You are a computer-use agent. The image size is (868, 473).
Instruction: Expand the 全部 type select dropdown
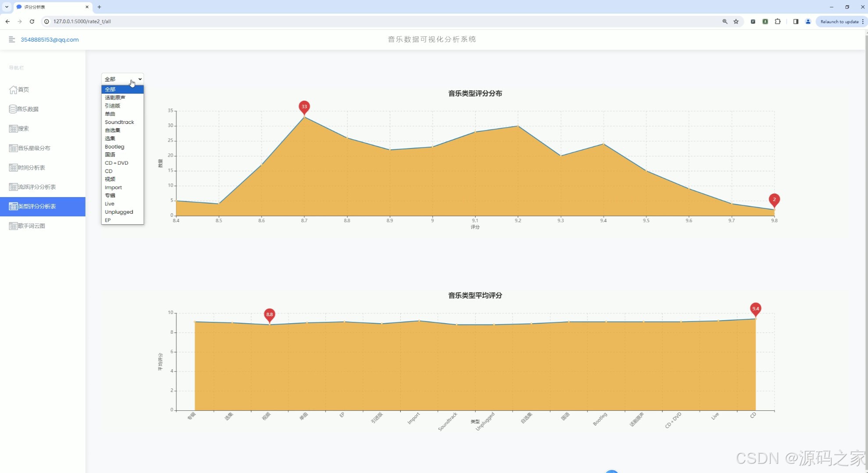[x=122, y=79]
